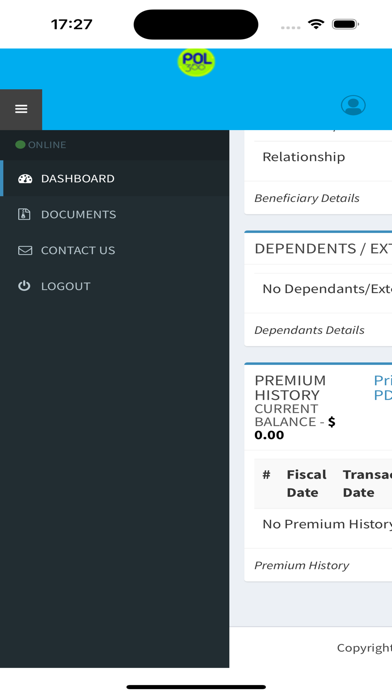
Task: Open the user profile avatar icon
Action: pyautogui.click(x=353, y=105)
